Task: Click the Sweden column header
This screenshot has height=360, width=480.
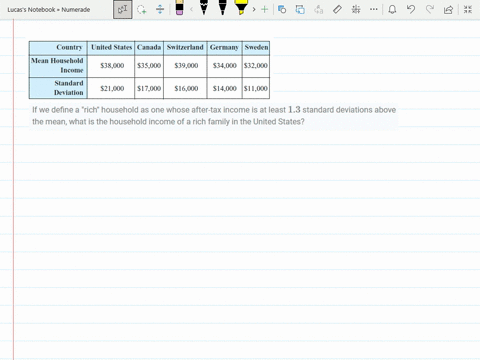Action: 256,48
